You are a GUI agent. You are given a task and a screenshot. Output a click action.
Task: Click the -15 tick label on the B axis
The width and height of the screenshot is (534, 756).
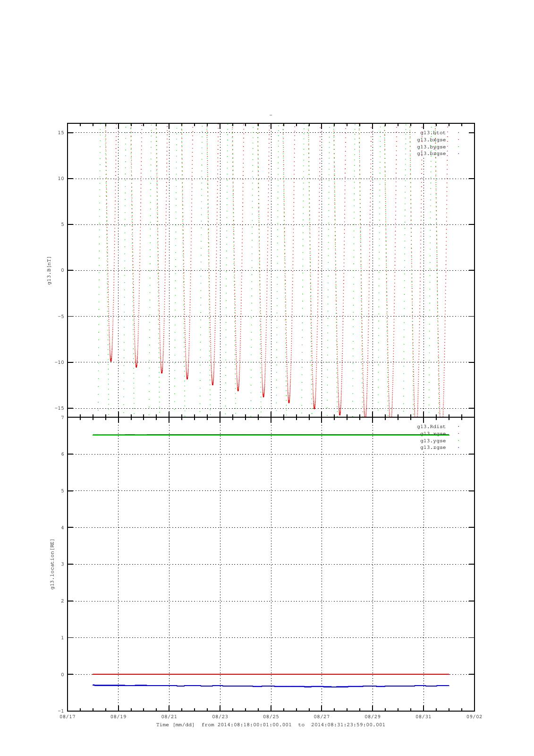(x=59, y=408)
